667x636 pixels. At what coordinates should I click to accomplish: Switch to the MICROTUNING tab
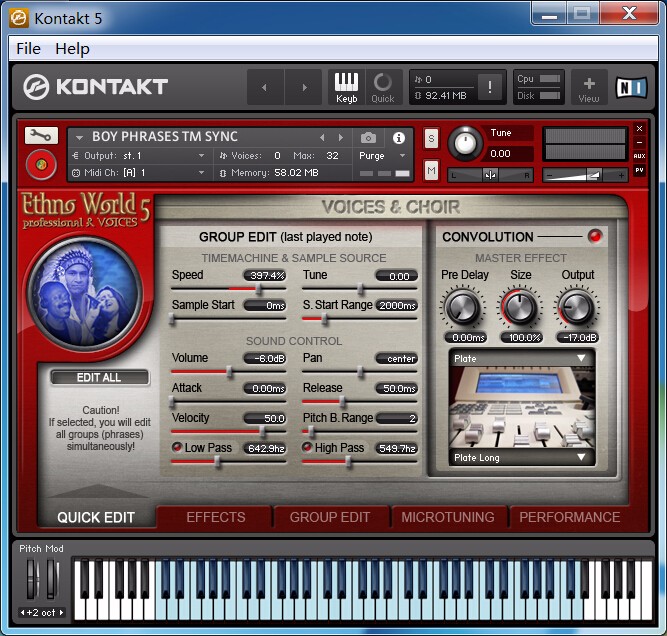[x=448, y=517]
